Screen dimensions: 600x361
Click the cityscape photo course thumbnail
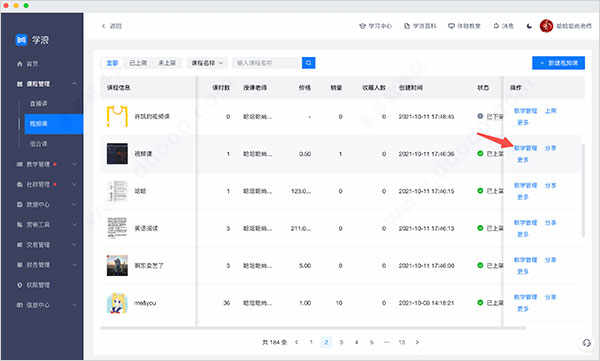117,265
